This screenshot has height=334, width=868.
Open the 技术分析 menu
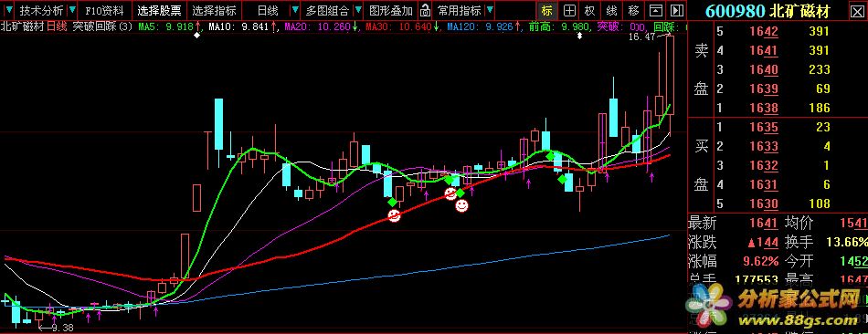point(41,10)
